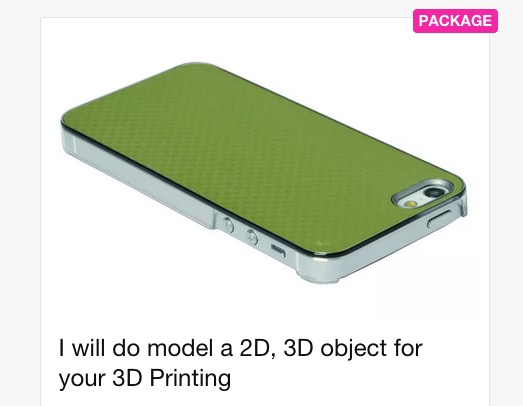523x406 pixels.
Task: Click the power button slot on the phone's top
Action: 440,219
